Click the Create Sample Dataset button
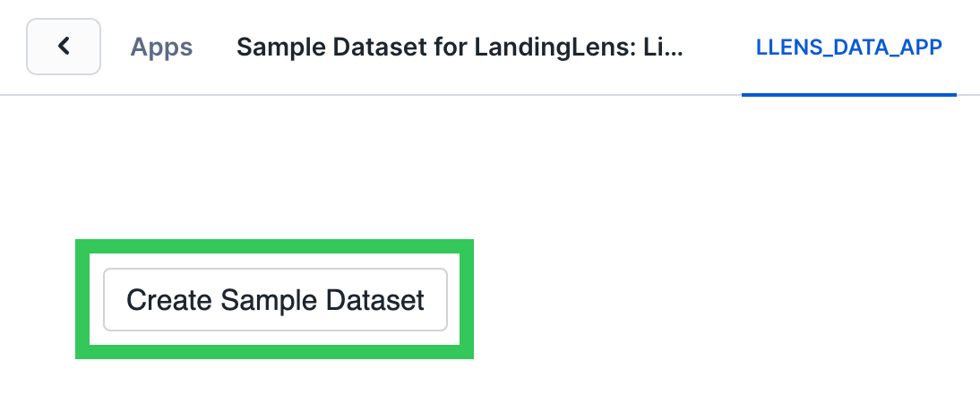The width and height of the screenshot is (980, 395). coord(275,299)
